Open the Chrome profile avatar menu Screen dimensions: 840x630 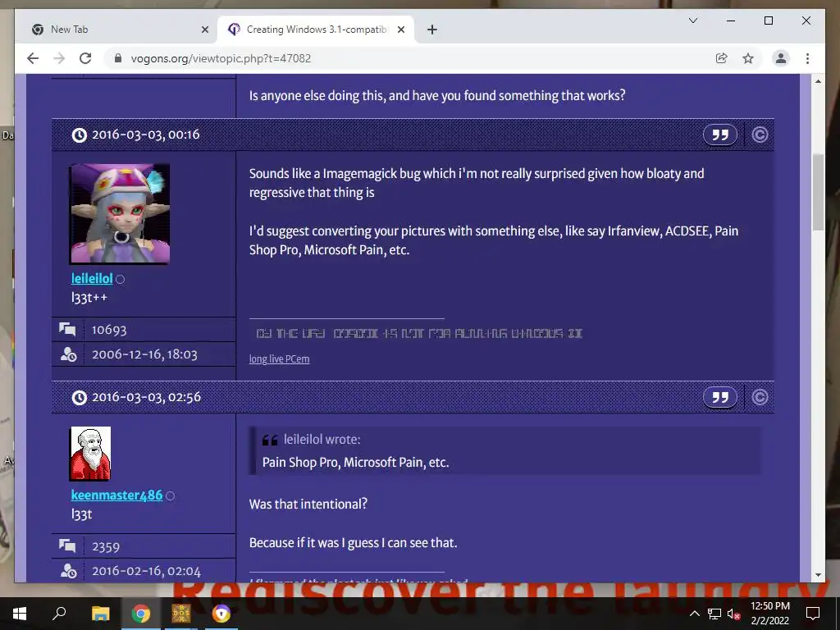click(x=781, y=58)
